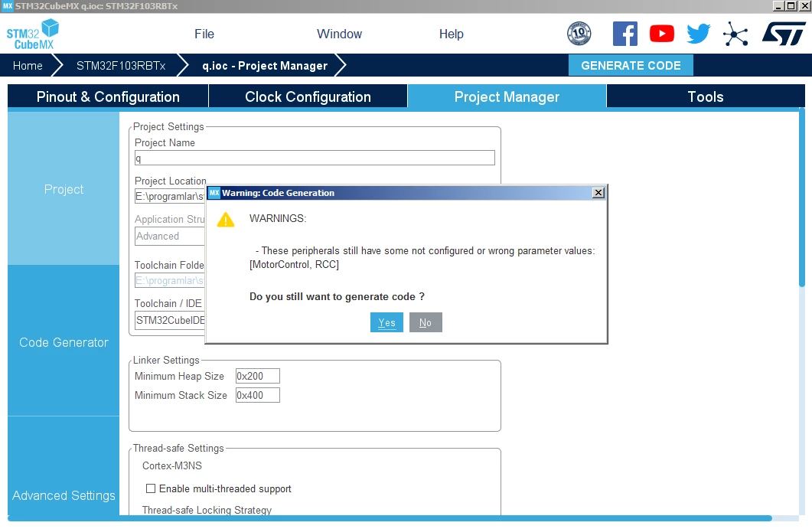Click the horizontal scrollbar at the bottom
This screenshot has height=529, width=812.
390,518
